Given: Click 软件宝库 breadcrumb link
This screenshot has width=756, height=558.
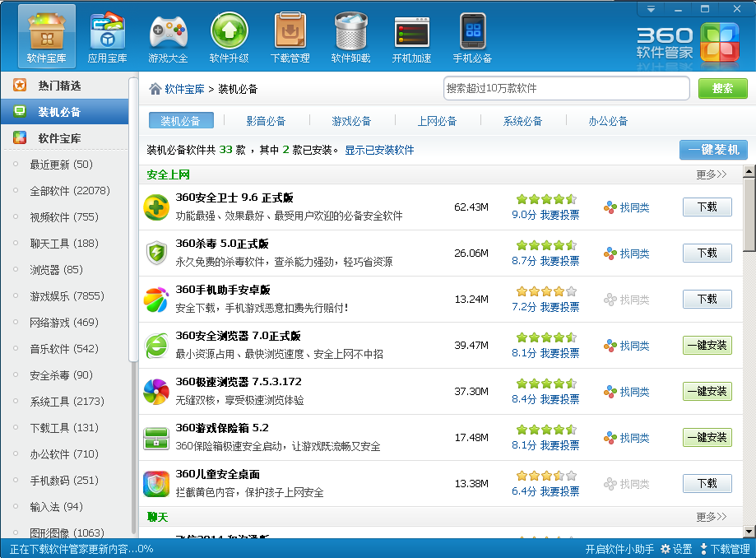Looking at the screenshot, I should [x=184, y=89].
